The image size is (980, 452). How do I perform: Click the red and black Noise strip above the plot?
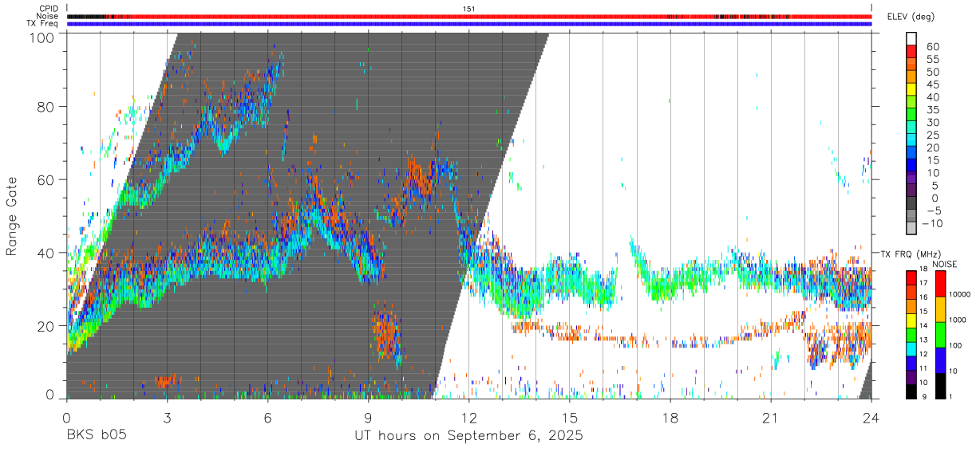pyautogui.click(x=469, y=16)
